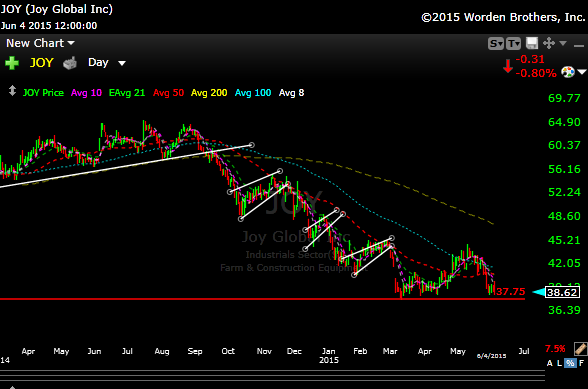Image resolution: width=588 pixels, height=389 pixels.
Task: Click the Sep month label on time axis
Action: point(195,351)
